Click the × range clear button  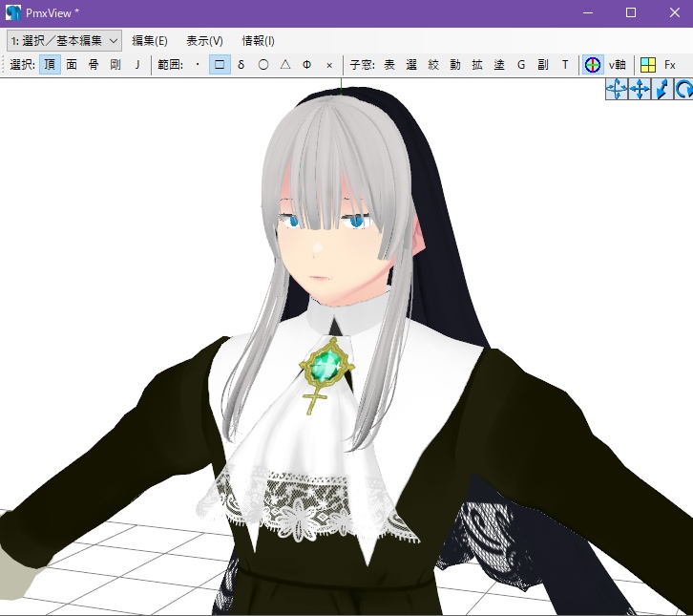(x=329, y=65)
